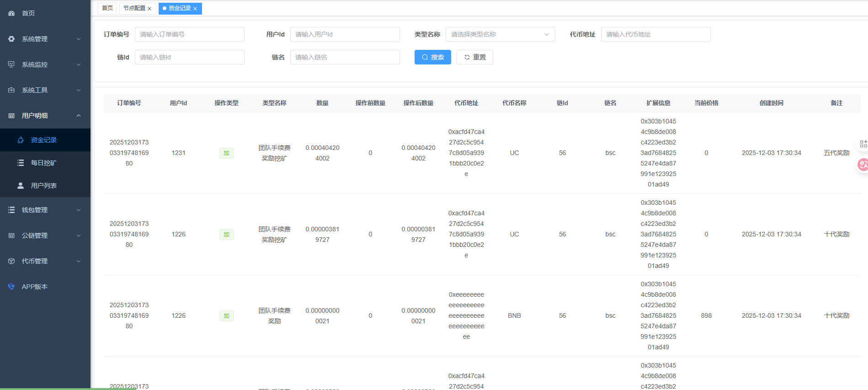
Task: Click the cube icon for 代币管理
Action: (x=11, y=261)
